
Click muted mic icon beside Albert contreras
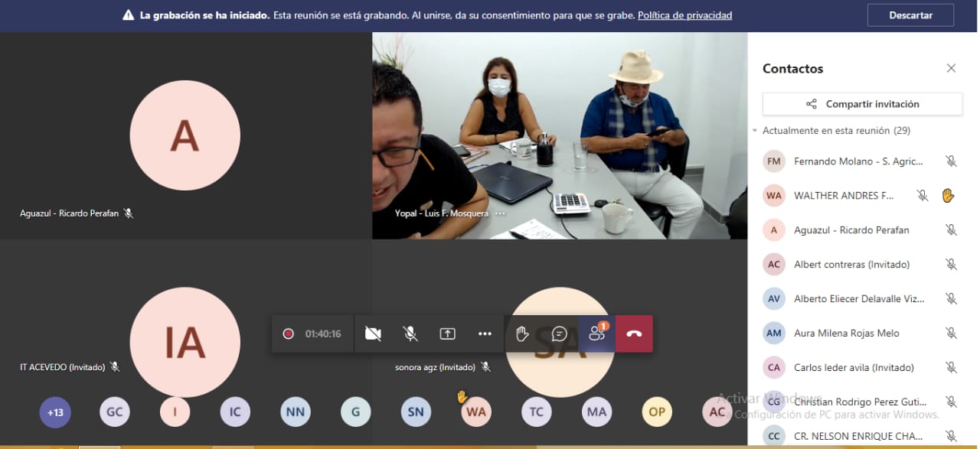coord(951,265)
